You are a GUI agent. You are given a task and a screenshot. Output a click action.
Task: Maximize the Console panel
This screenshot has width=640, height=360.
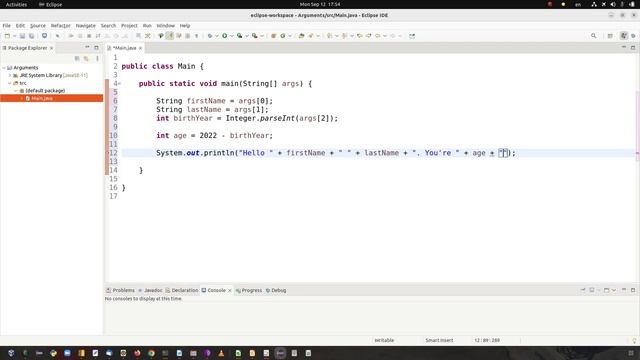[633, 290]
